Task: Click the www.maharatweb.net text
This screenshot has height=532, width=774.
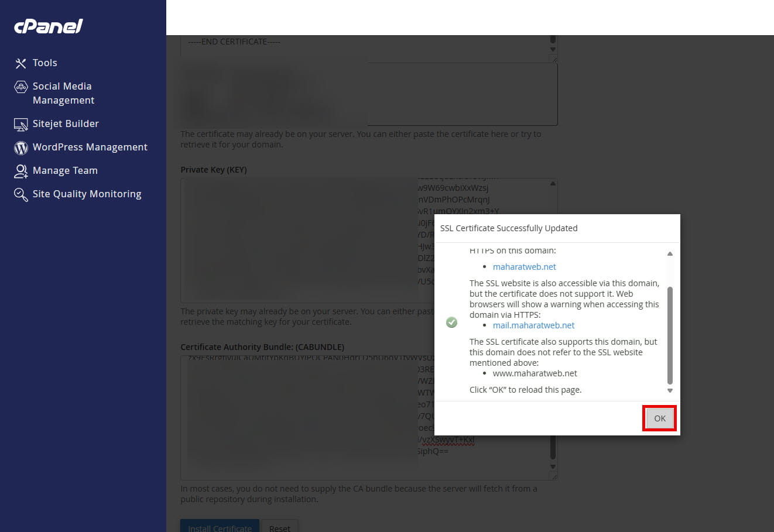Action: (x=535, y=373)
